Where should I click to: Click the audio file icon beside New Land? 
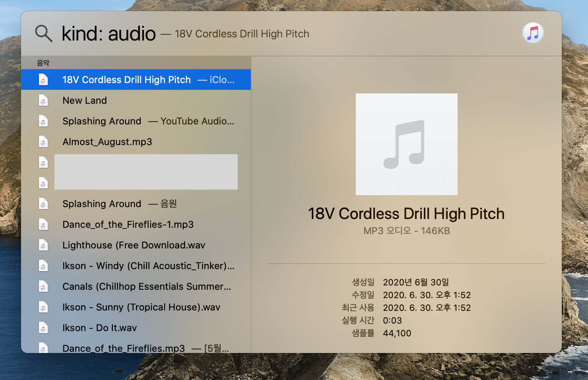pos(43,100)
